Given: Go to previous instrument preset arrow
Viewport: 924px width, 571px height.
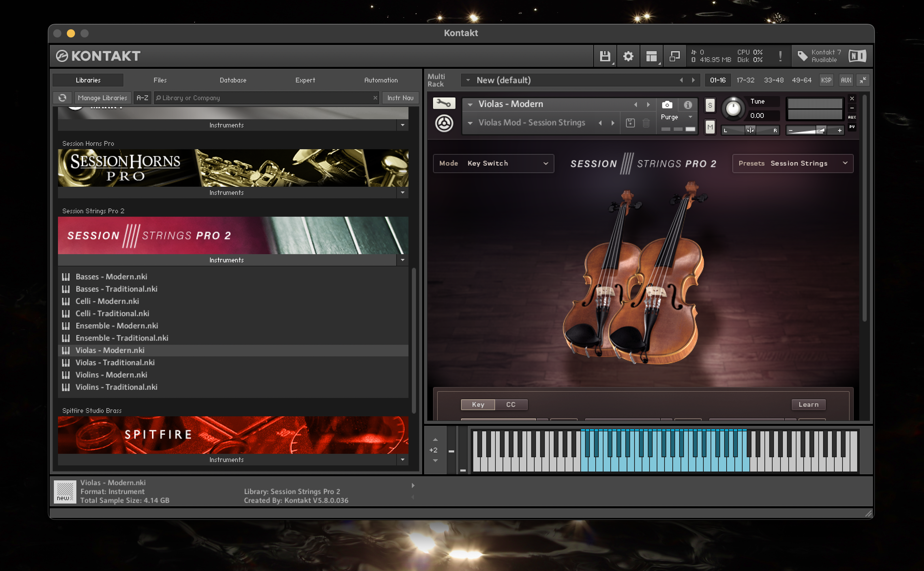Looking at the screenshot, I should tap(636, 105).
